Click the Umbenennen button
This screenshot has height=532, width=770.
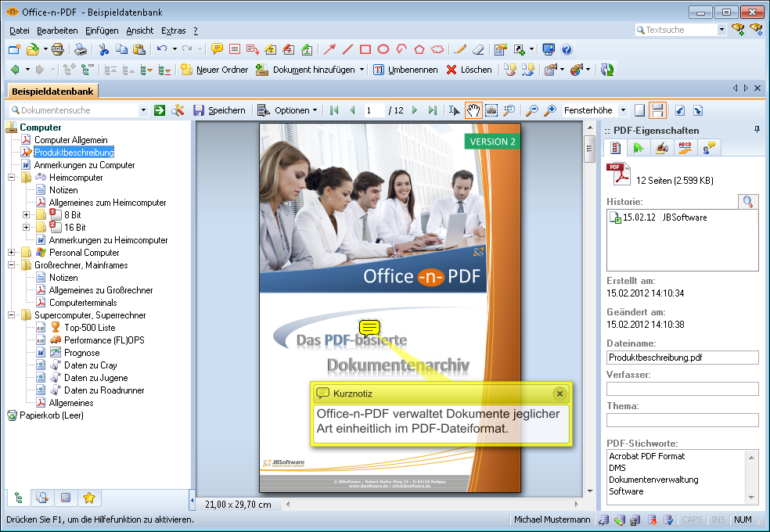tap(405, 70)
